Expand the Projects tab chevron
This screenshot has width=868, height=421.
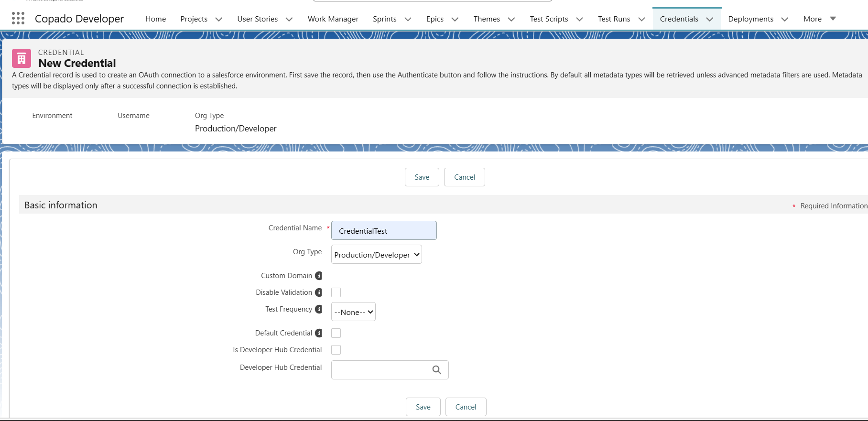coord(219,19)
